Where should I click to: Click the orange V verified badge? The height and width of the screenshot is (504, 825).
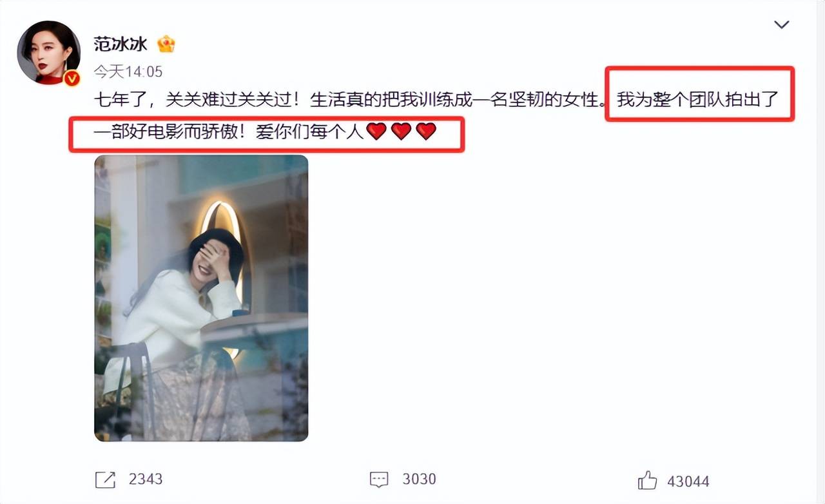(72, 78)
